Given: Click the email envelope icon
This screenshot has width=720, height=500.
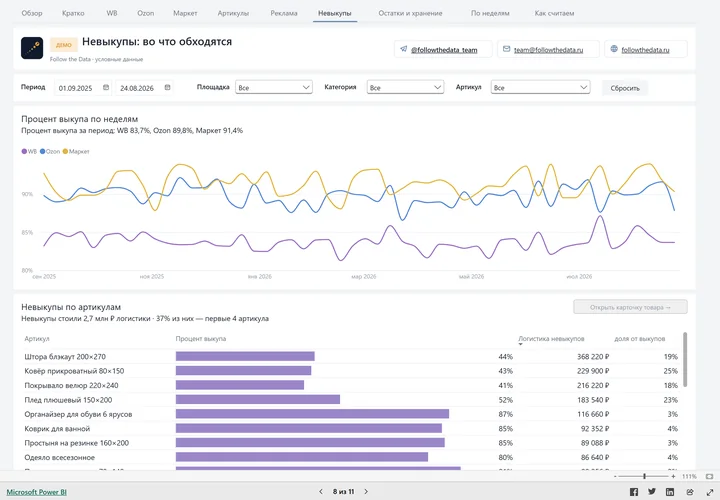Looking at the screenshot, I should tap(506, 49).
